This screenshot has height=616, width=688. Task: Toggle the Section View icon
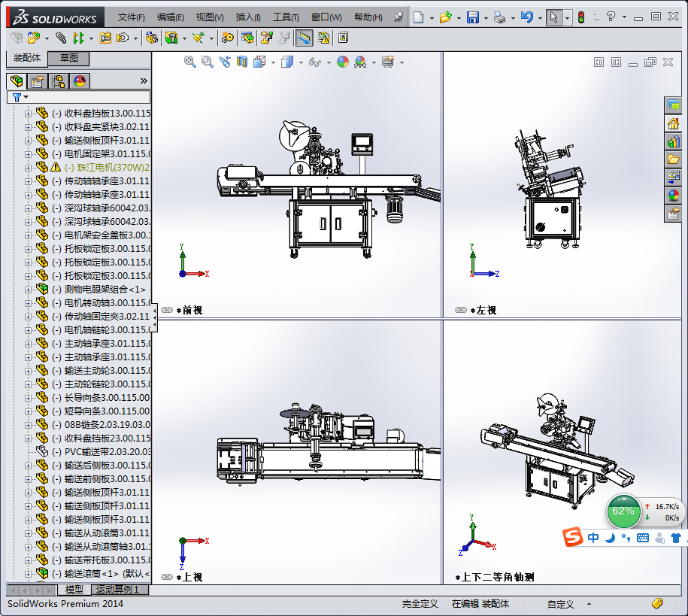click(x=242, y=62)
